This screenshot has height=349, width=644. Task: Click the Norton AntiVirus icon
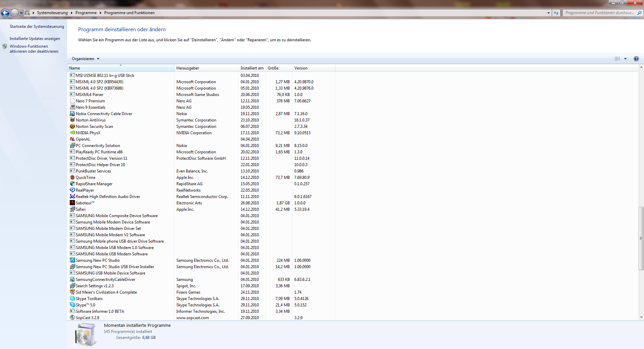(x=72, y=120)
